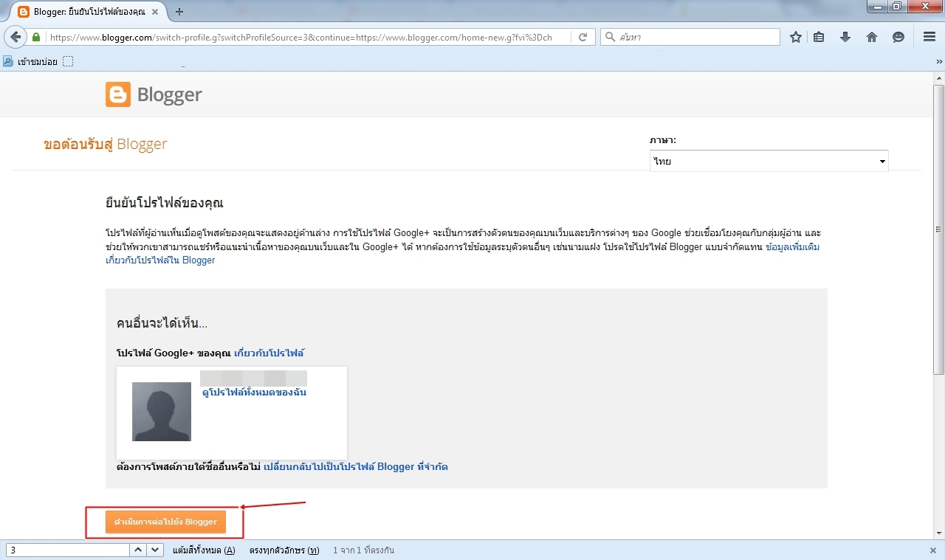
Task: Click the browser back arrow button
Action: 15,37
